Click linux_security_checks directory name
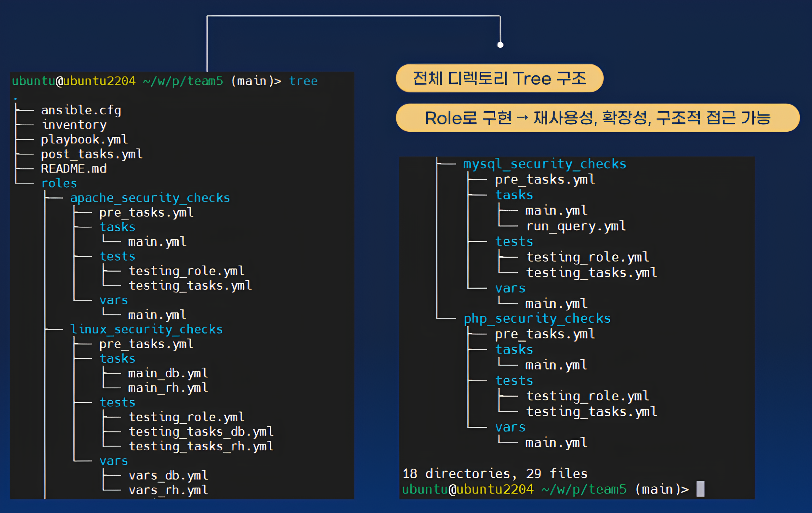This screenshot has height=513, width=812. coord(146,329)
